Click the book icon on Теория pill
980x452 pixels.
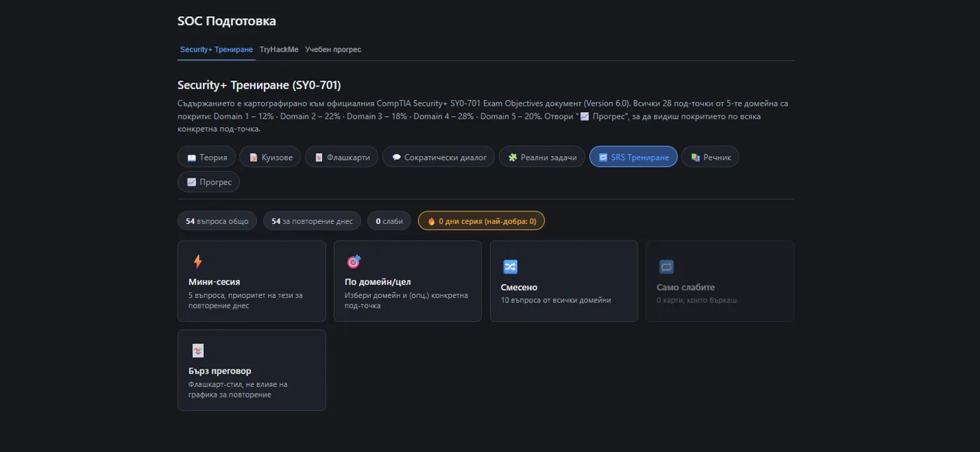click(192, 157)
